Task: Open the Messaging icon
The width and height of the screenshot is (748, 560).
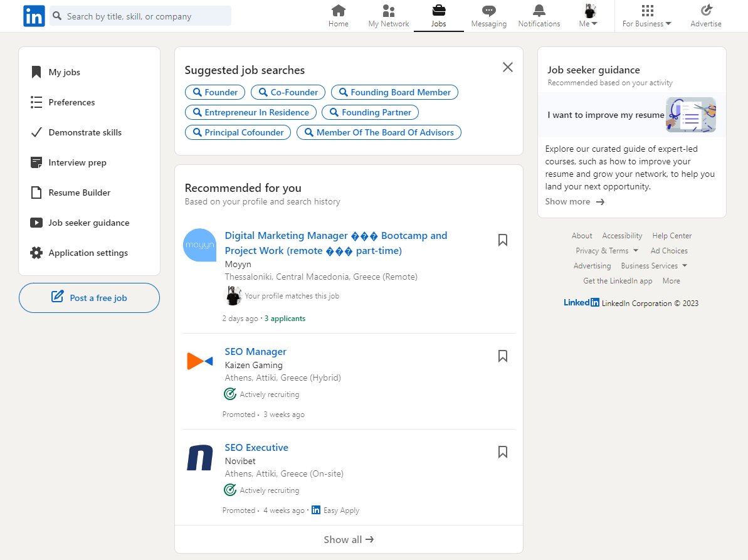Action: click(x=488, y=11)
